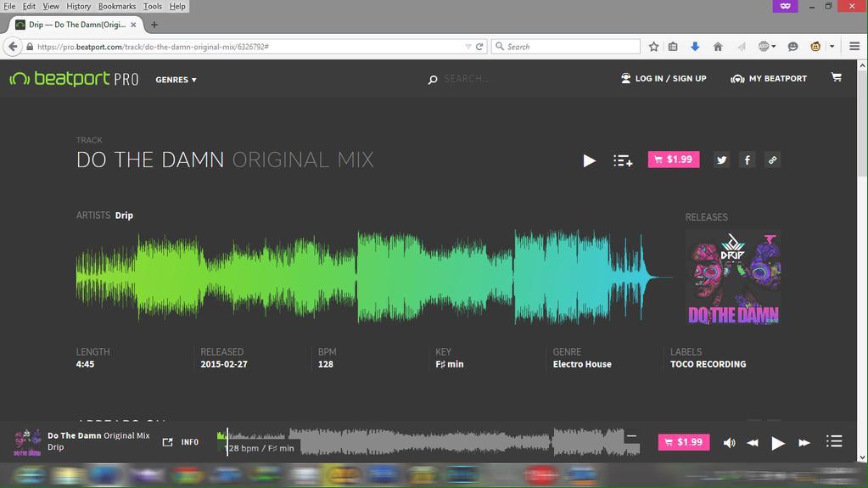
Task: Open the shopping cart in the header
Action: pos(837,77)
